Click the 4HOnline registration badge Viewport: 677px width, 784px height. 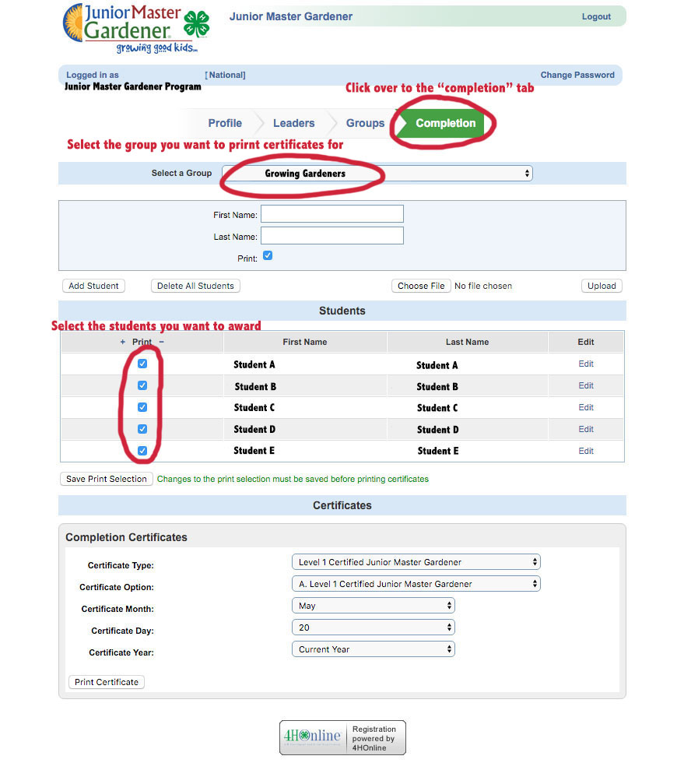[x=342, y=737]
